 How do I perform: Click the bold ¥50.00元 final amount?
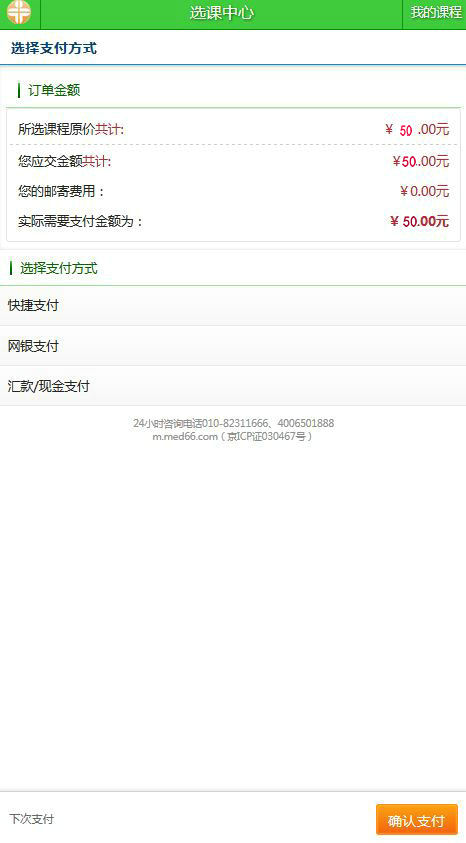coord(419,221)
